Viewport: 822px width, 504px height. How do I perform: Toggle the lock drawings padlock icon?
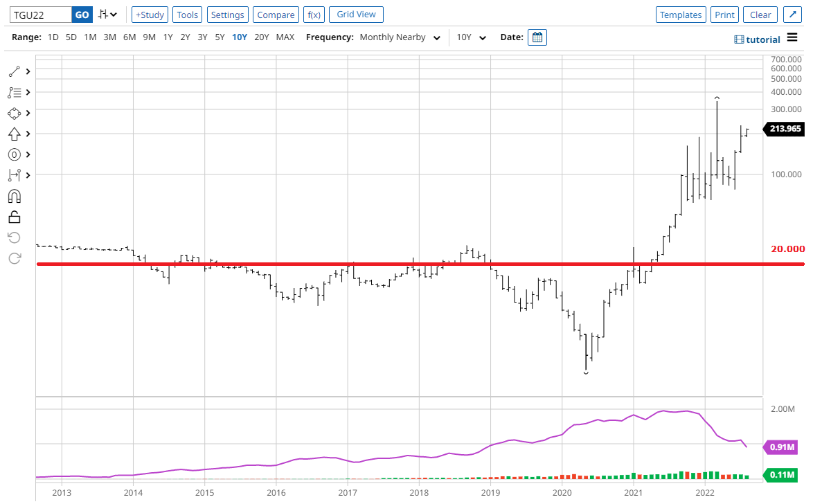(15, 217)
